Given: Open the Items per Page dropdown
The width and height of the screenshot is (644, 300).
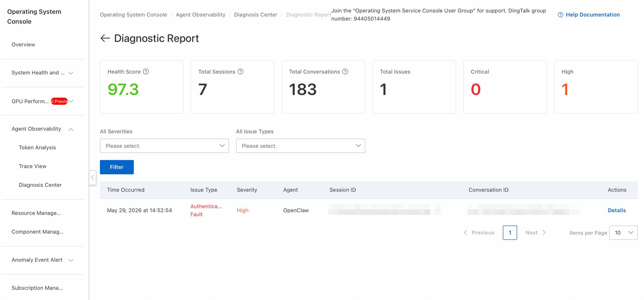Looking at the screenshot, I should click(x=623, y=232).
